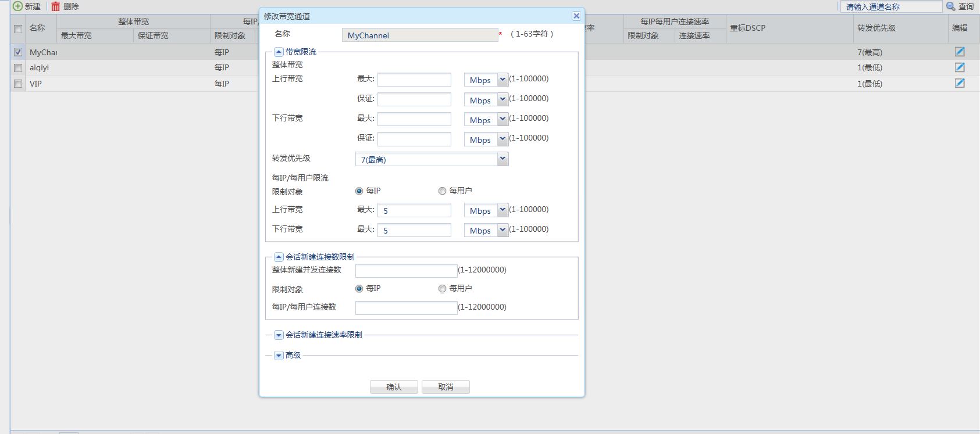The width and height of the screenshot is (980, 434).
Task: Click per-IP 下行带宽 最大 input field
Action: click(x=414, y=230)
